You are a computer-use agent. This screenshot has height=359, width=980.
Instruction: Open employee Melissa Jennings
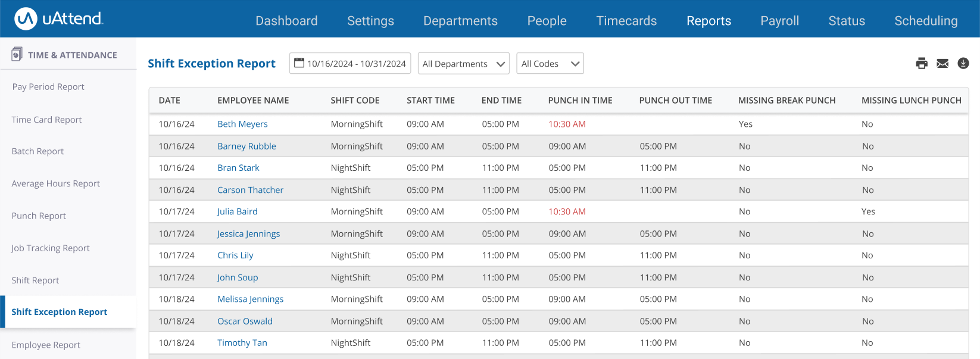point(250,299)
